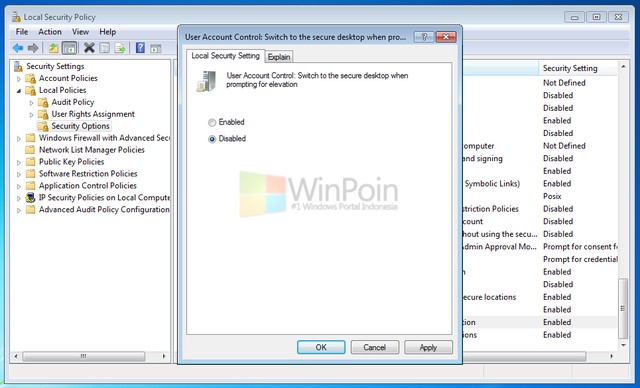Select the Enabled radio button
The image size is (640, 388).
click(x=212, y=122)
